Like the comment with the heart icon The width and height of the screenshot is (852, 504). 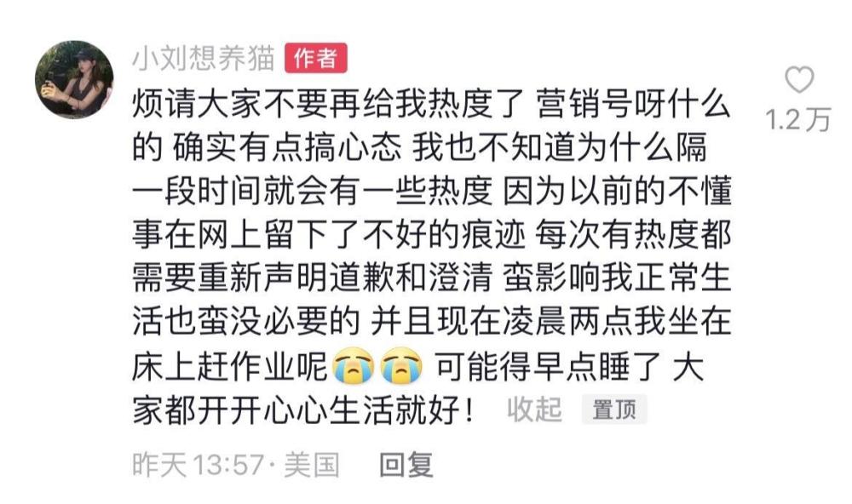pos(799,79)
